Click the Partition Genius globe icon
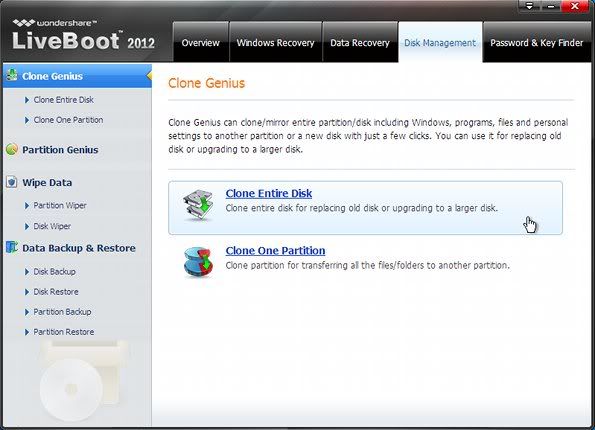 12,149
